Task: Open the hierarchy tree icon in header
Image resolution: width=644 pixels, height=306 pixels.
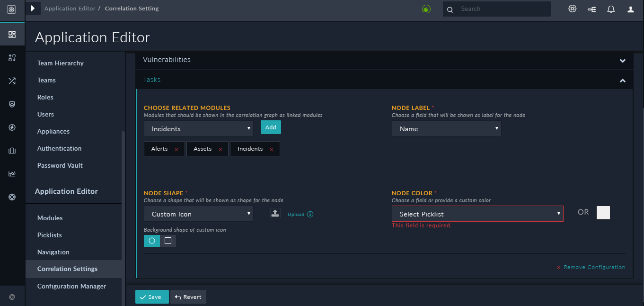Action: click(x=591, y=9)
